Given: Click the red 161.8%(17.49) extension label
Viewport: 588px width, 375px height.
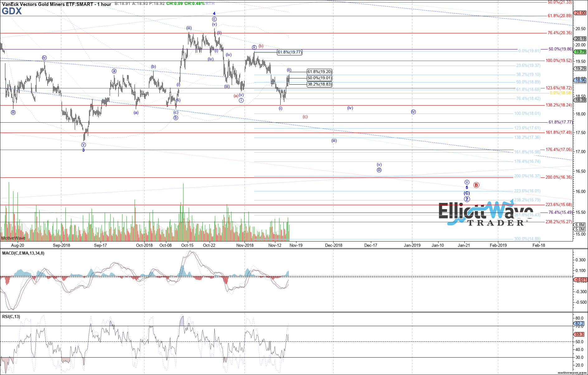Looking at the screenshot, I should (x=559, y=132).
